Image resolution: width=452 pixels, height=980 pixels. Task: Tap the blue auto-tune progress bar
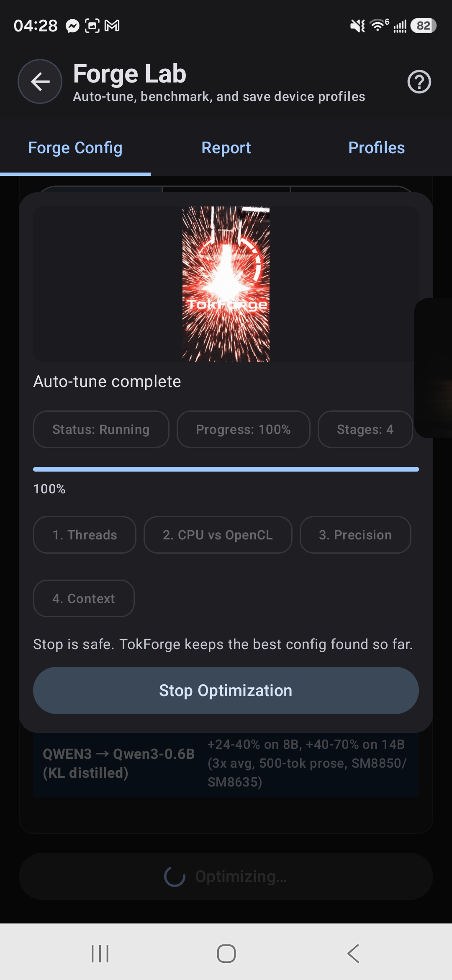226,469
